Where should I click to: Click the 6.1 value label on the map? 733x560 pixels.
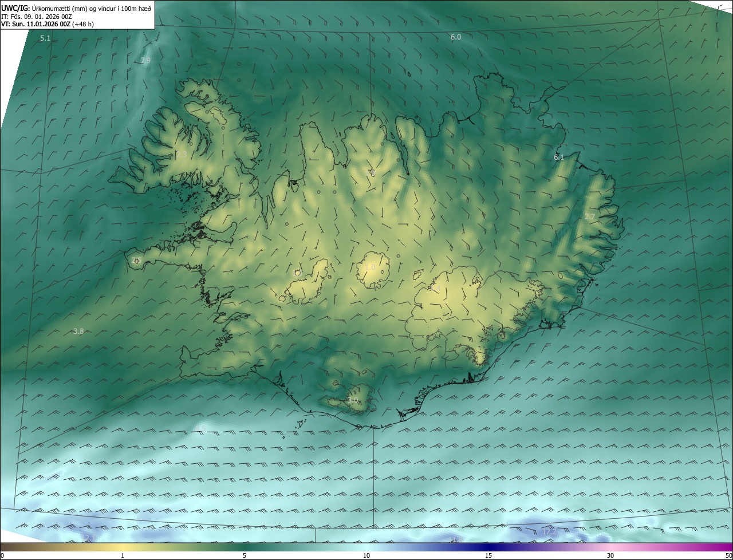tap(559, 157)
